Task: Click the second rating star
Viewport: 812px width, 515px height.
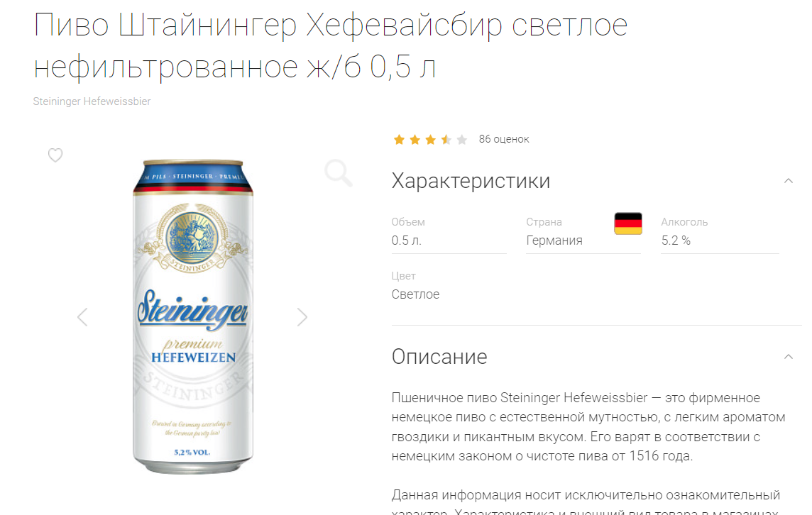Action: click(x=415, y=139)
